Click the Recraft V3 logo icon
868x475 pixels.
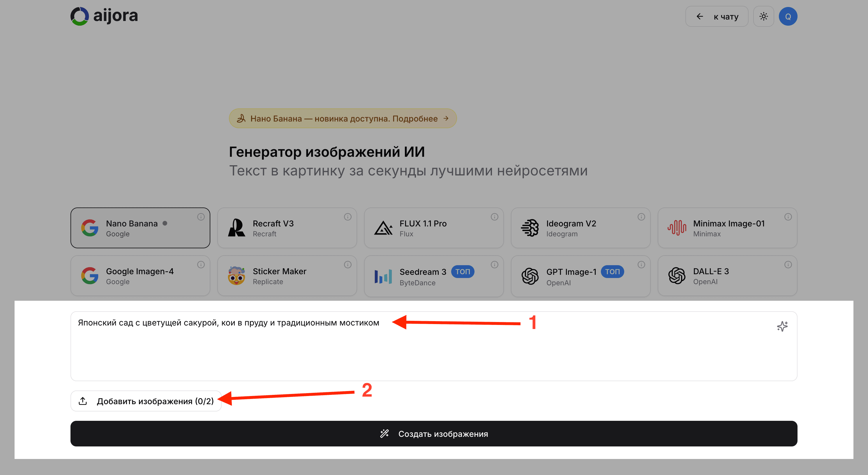click(x=237, y=228)
